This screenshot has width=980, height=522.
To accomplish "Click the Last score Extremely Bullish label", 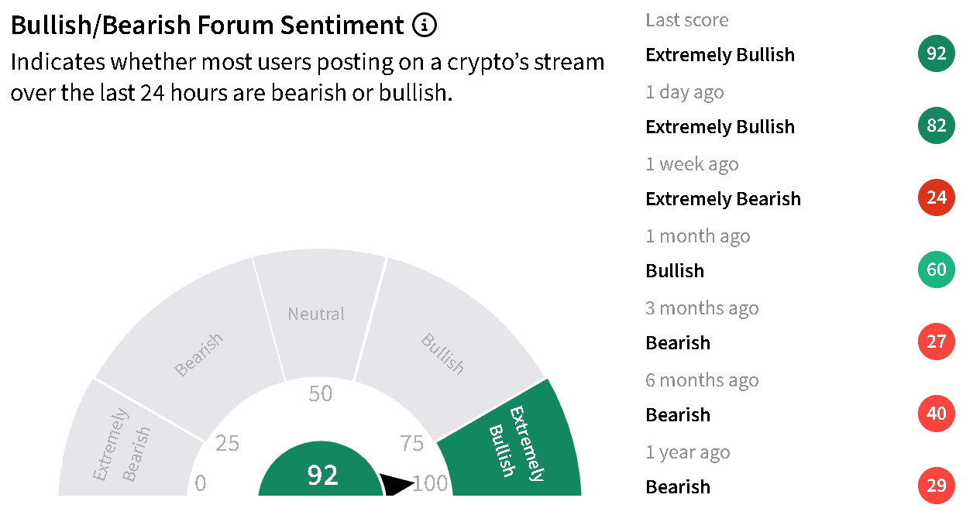I will 720,55.
